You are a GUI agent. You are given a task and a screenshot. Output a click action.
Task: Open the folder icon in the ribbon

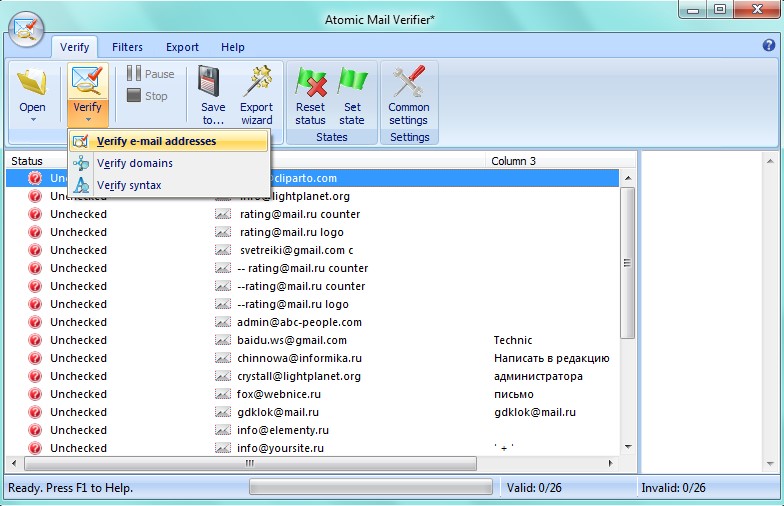tap(32, 82)
